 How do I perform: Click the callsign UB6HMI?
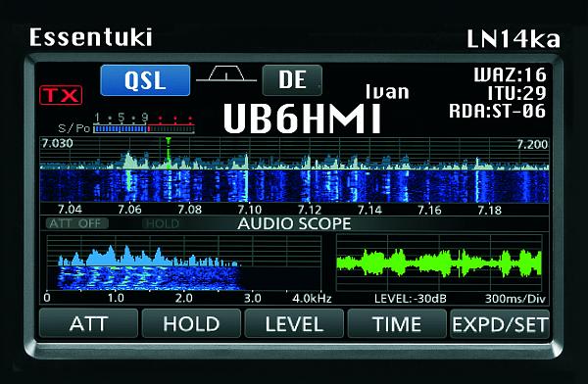[302, 119]
